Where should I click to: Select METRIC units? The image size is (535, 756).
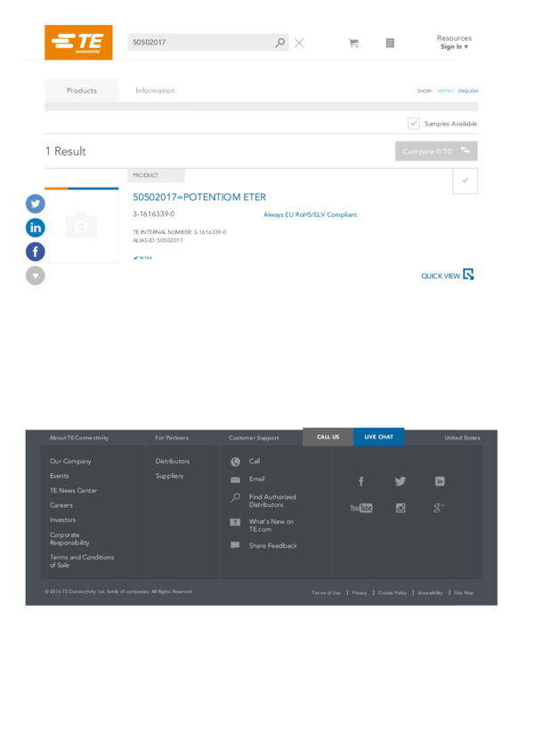coord(446,91)
